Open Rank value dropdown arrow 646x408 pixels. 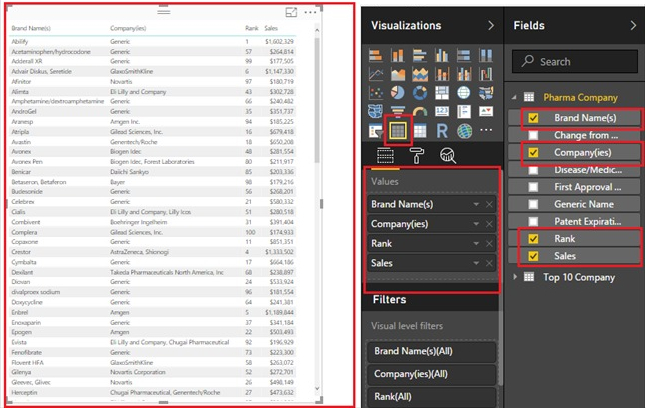coord(476,244)
